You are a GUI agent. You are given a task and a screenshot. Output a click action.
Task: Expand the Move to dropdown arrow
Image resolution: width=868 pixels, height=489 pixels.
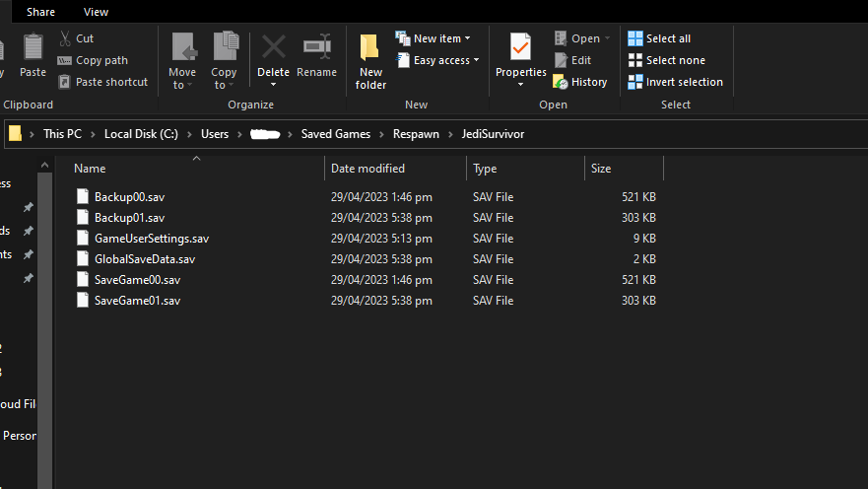(190, 85)
